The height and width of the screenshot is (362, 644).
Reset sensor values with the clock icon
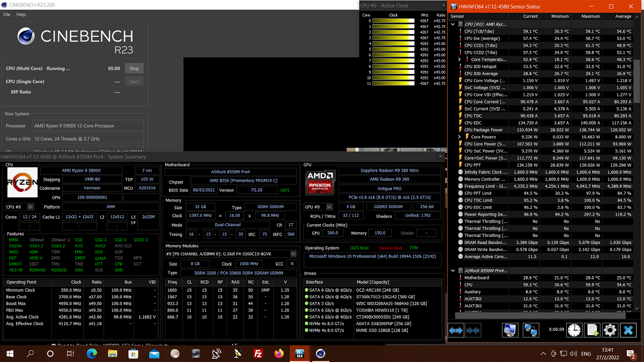click(574, 330)
